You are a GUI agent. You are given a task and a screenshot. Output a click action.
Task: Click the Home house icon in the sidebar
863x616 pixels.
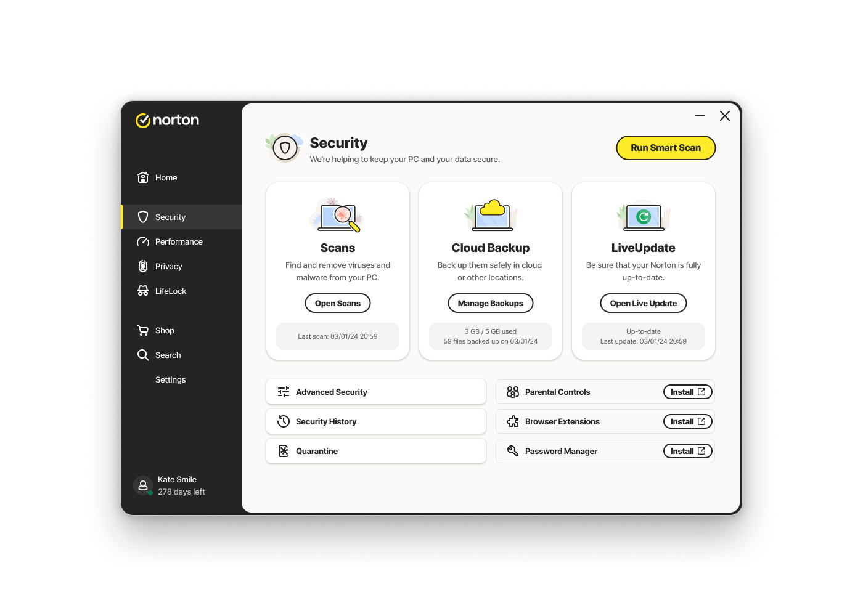coord(143,177)
